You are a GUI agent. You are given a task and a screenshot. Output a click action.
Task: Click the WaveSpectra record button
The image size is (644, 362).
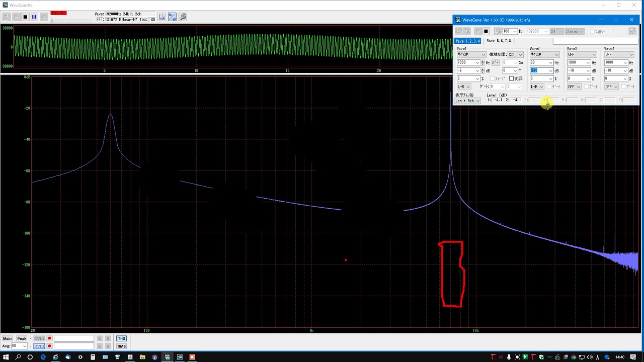[x=44, y=17]
